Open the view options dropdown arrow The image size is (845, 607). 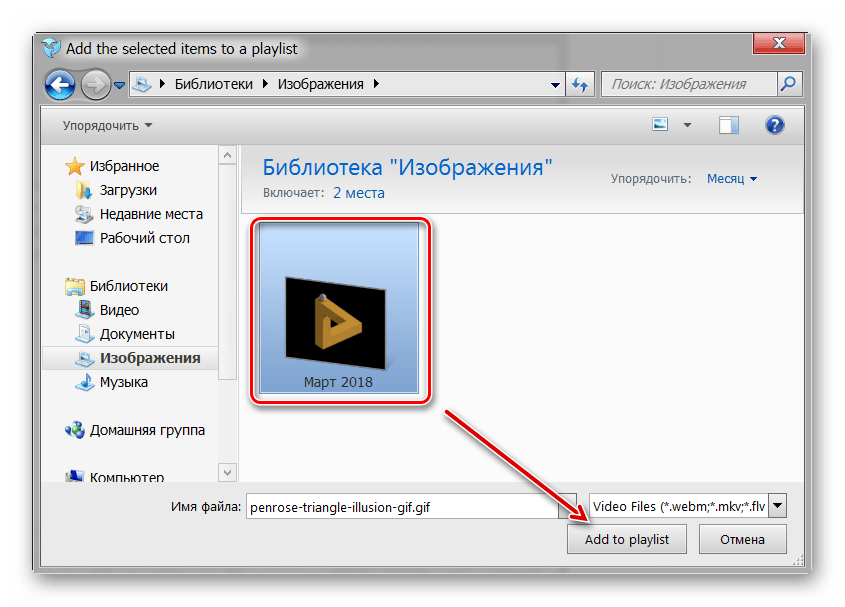(687, 125)
